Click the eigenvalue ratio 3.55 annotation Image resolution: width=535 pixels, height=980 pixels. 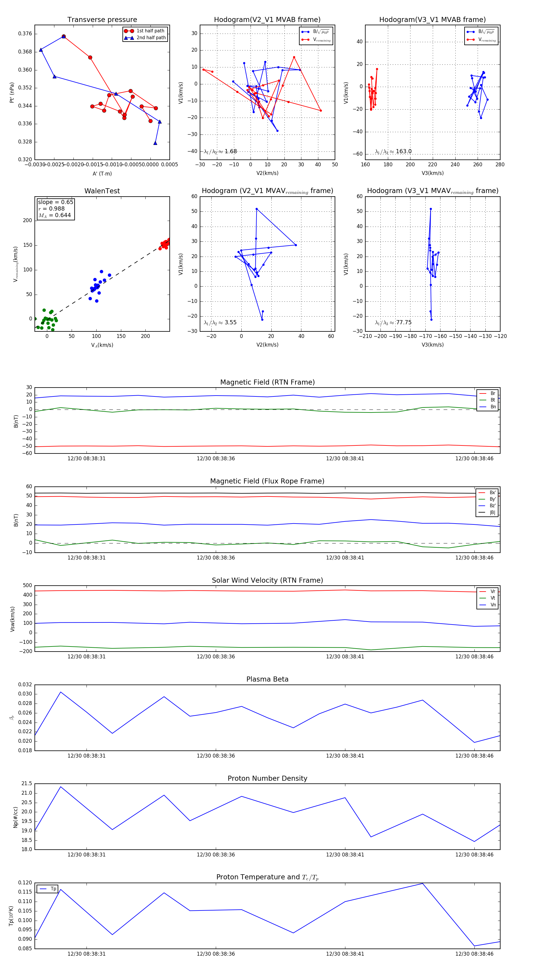pos(220,323)
